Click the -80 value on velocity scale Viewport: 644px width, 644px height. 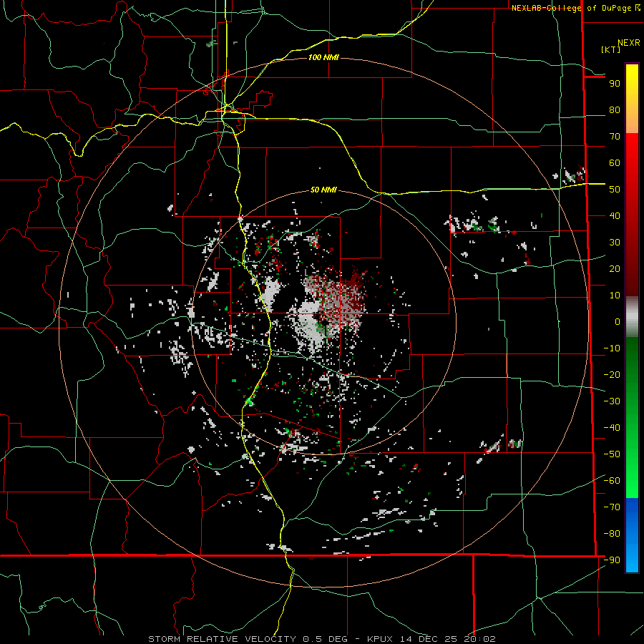pos(612,534)
